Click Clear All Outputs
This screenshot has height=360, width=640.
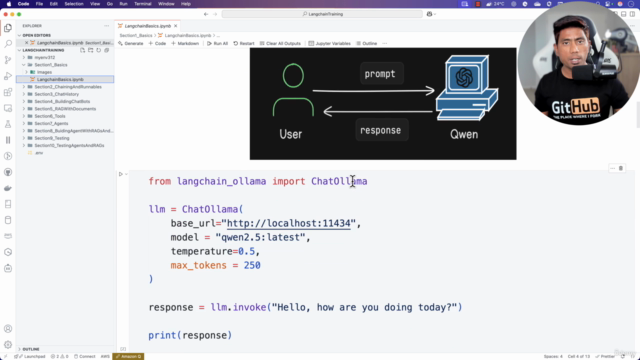[280, 43]
